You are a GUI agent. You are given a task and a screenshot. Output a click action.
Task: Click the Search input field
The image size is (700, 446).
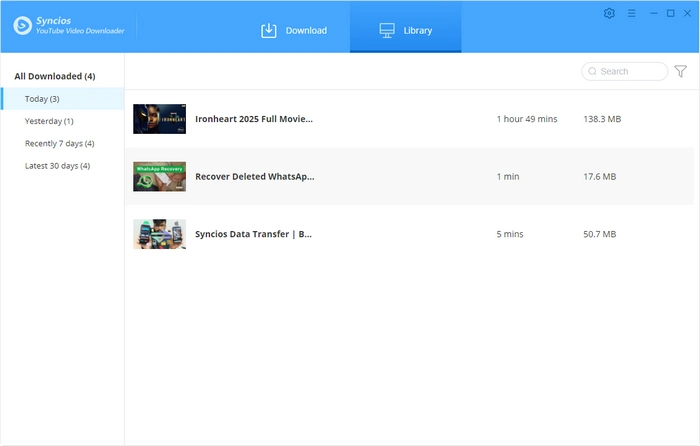pyautogui.click(x=630, y=72)
